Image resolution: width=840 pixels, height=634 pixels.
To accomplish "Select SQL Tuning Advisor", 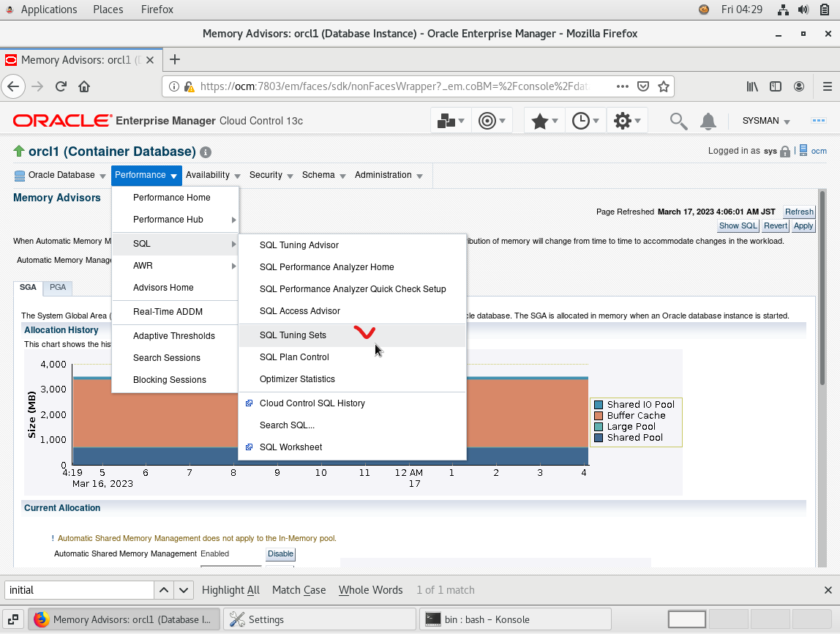I will (352, 245).
